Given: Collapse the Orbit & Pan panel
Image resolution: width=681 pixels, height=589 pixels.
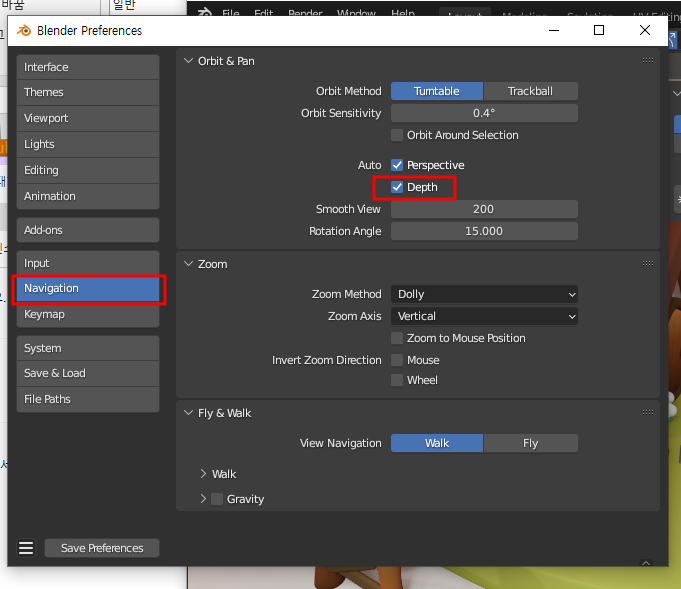Looking at the screenshot, I should [188, 61].
